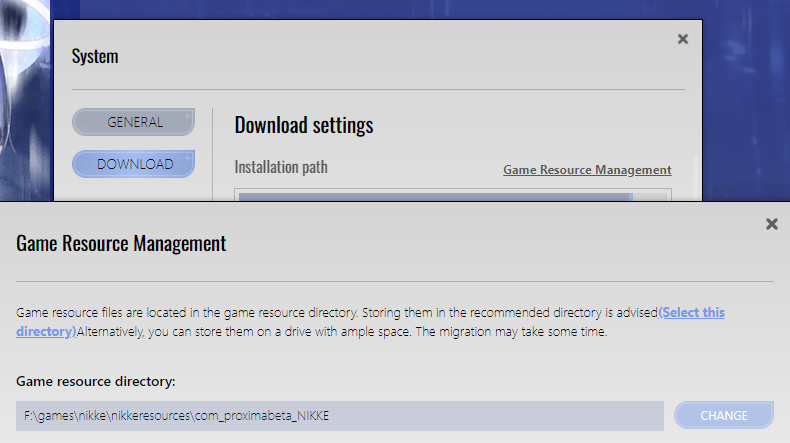
Task: Close the Game Resource Management dialog
Action: click(x=771, y=224)
